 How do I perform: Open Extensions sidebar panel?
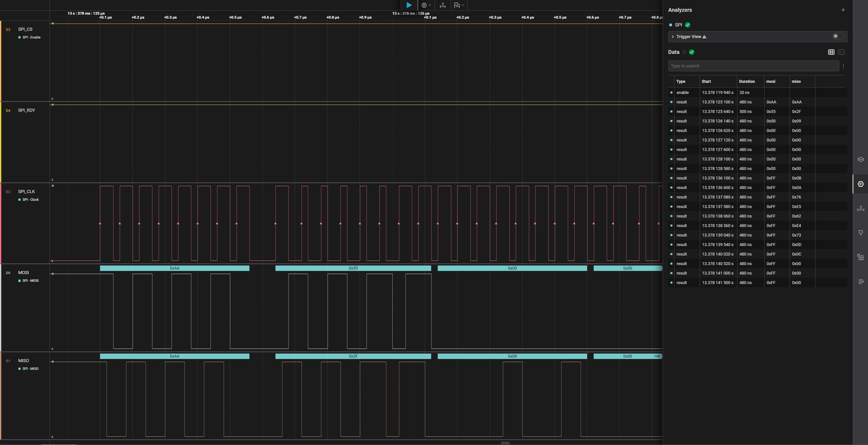[x=861, y=257]
